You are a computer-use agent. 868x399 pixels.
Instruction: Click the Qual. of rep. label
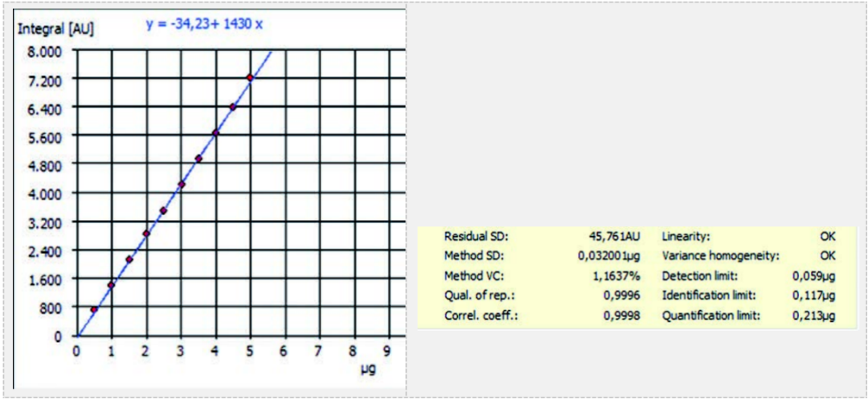point(477,296)
